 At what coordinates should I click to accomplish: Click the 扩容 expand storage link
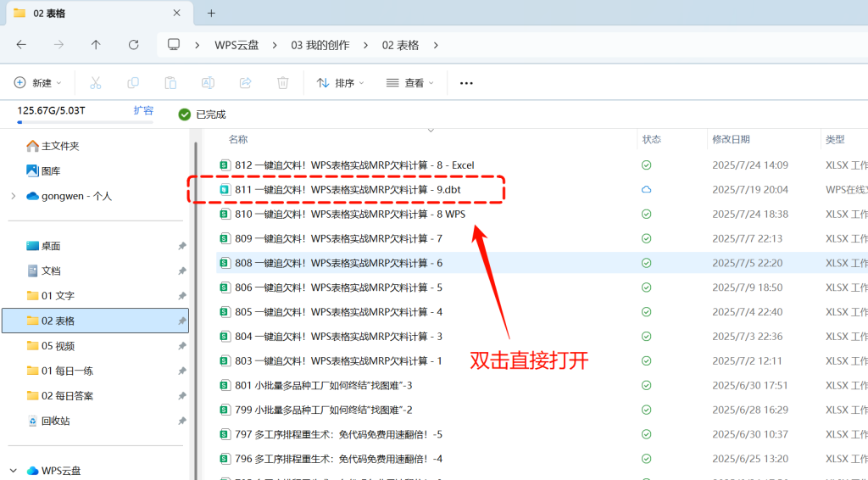point(143,111)
